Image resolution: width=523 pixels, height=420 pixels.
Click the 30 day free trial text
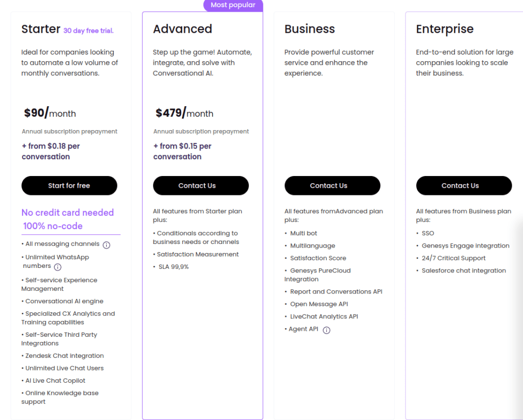(x=88, y=31)
